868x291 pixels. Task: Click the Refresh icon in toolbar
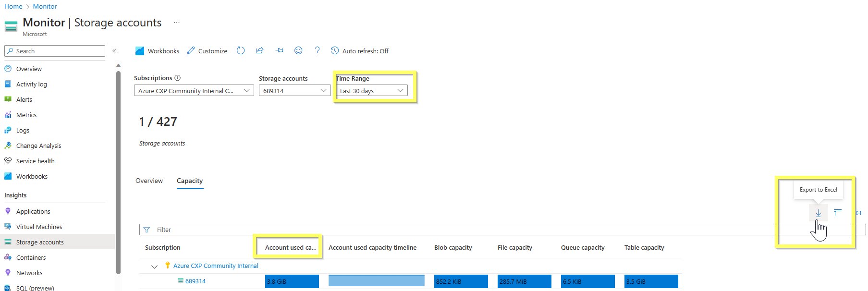click(x=241, y=50)
